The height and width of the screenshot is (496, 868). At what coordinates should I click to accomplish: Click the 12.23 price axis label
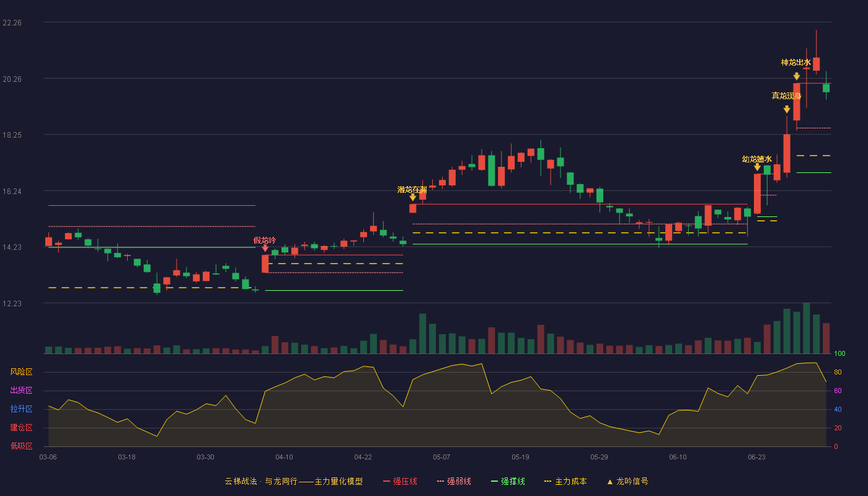(12, 303)
